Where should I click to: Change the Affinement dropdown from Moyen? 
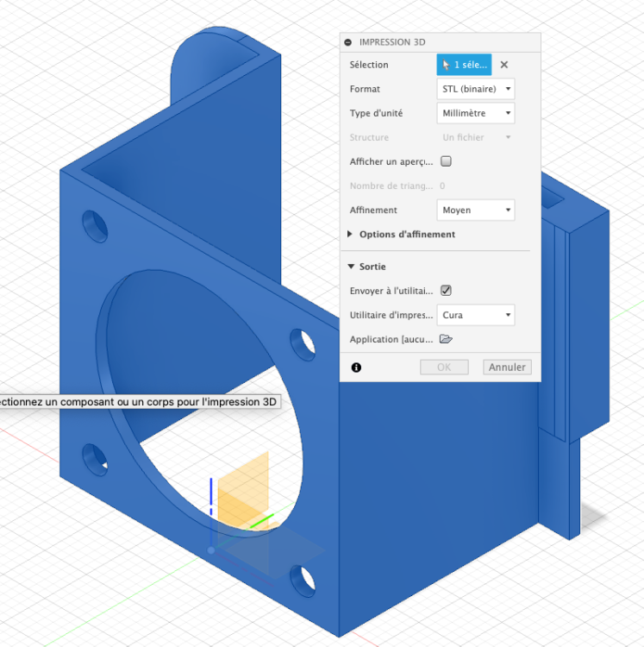475,210
